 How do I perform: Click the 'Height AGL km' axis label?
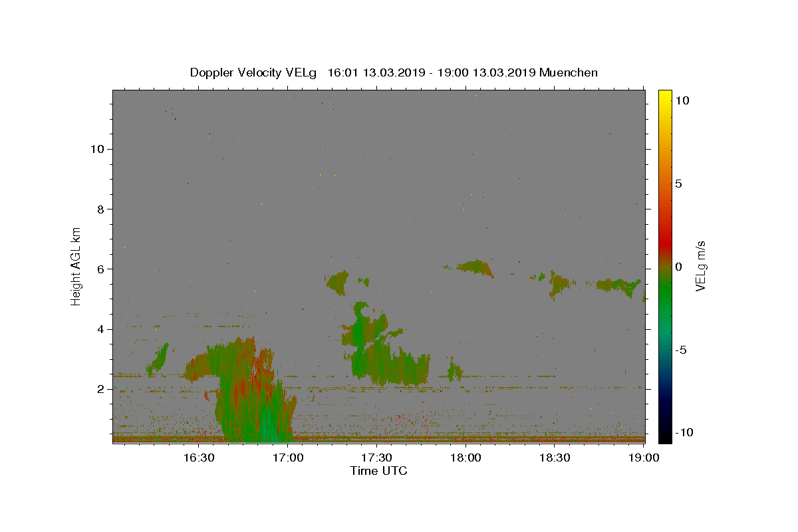(76, 267)
